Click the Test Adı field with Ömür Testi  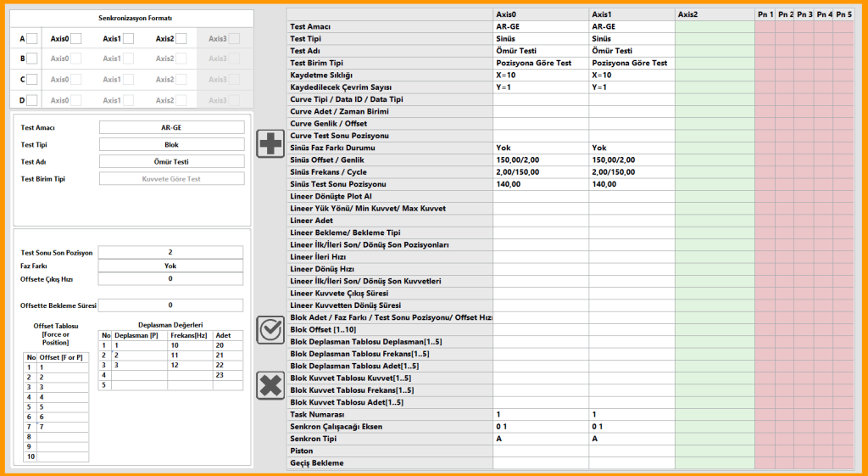click(171, 161)
